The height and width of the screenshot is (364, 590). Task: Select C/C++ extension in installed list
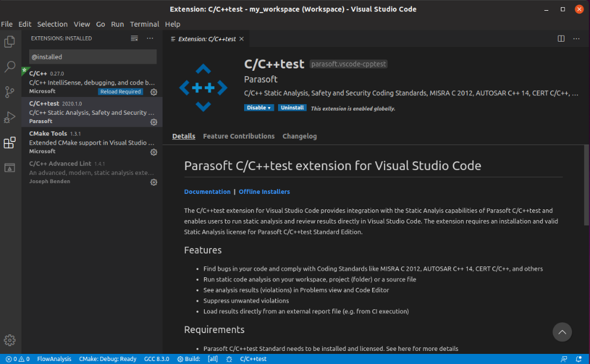point(92,82)
